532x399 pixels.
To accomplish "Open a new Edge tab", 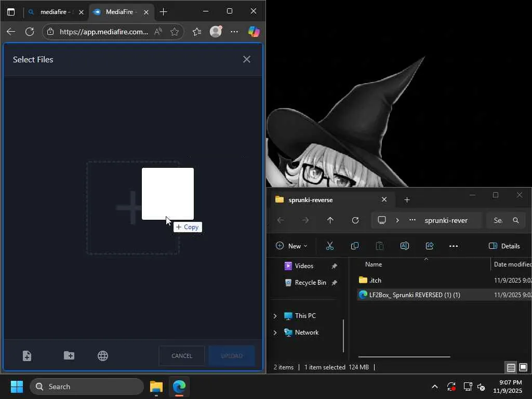I will 163,12.
